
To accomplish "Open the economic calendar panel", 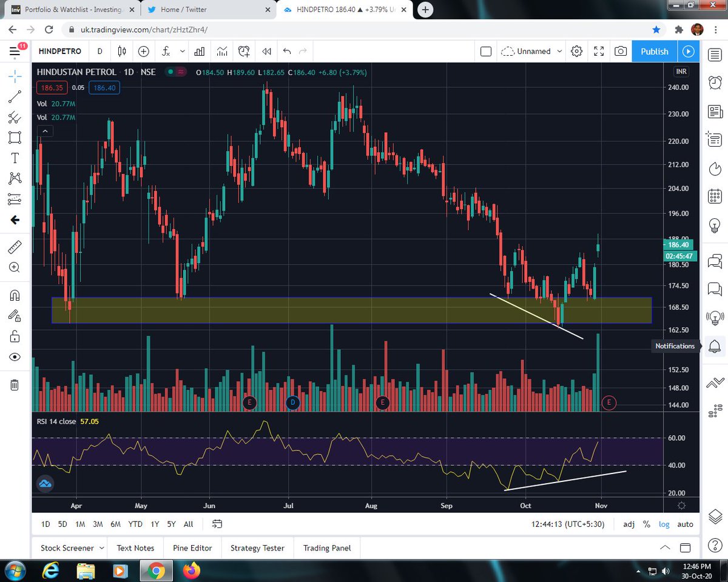I will coord(715,196).
